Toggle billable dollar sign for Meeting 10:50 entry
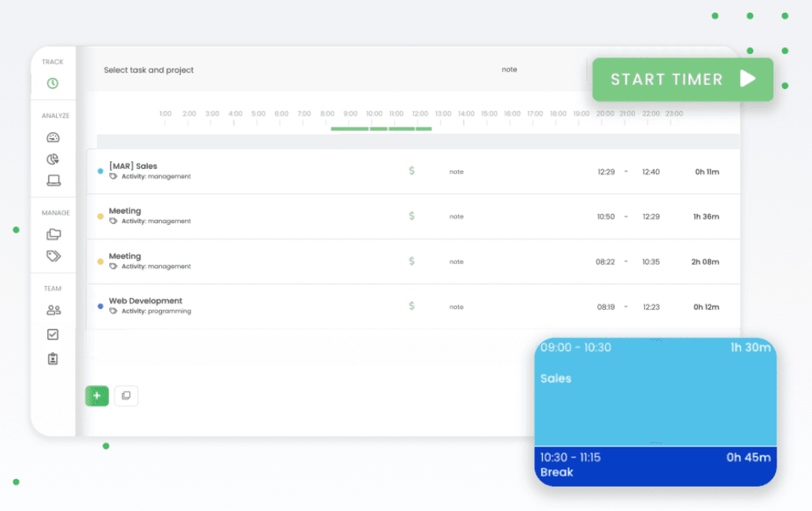 [x=412, y=215]
